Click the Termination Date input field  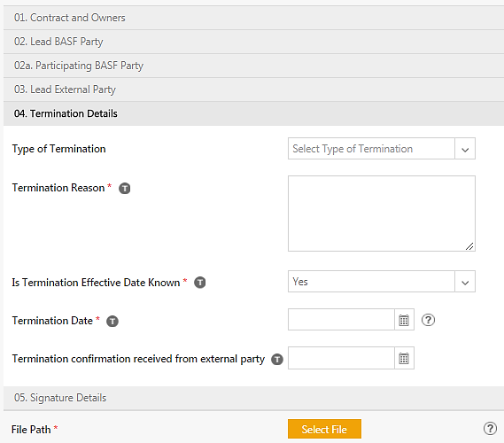click(341, 320)
